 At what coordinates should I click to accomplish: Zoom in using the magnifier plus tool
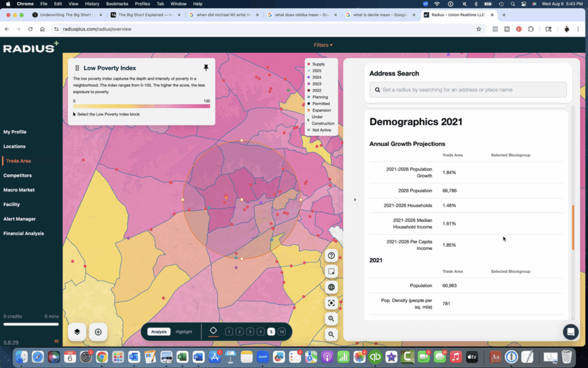click(331, 319)
